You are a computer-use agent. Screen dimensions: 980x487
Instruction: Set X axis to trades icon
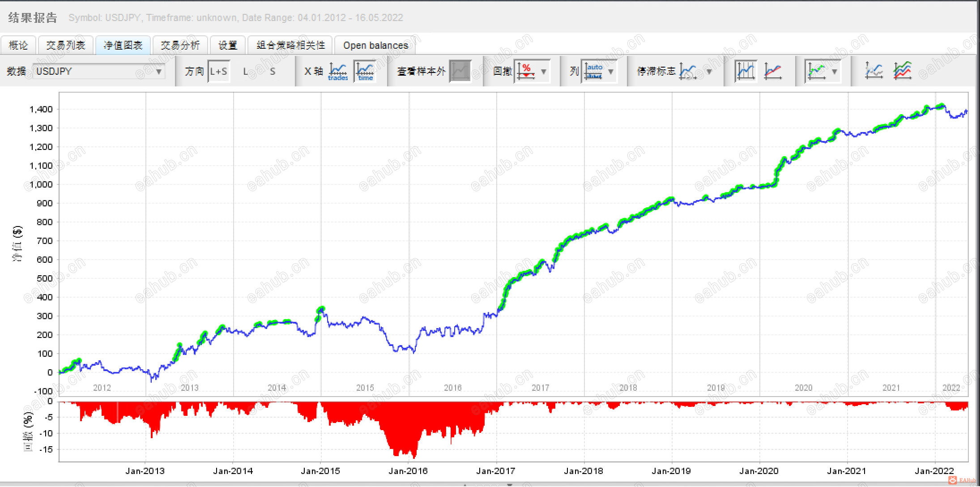(x=338, y=71)
